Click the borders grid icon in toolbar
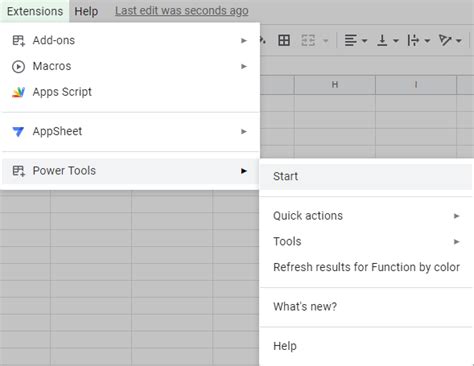The width and height of the screenshot is (474, 366). (284, 41)
